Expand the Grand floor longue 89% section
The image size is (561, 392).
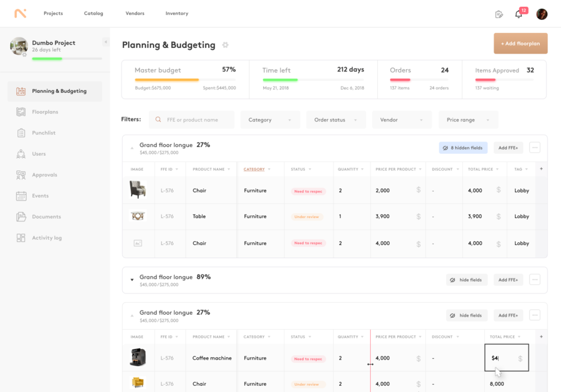(x=132, y=279)
